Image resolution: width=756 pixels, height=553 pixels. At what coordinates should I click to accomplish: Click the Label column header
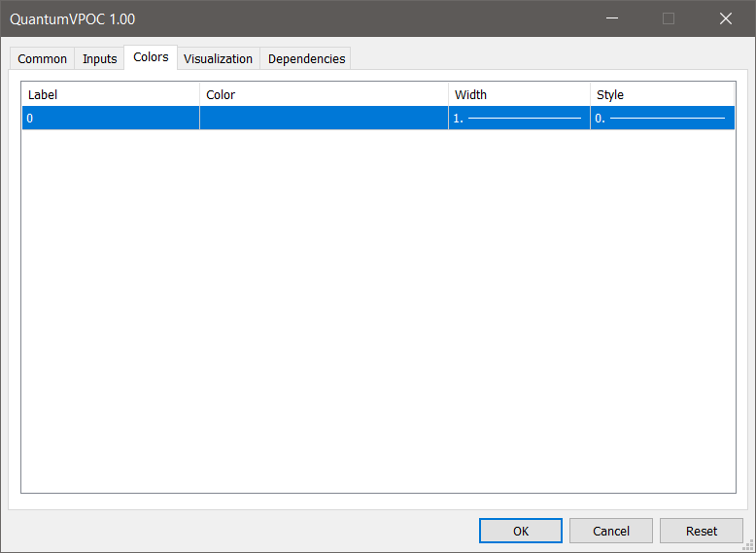[x=111, y=94]
